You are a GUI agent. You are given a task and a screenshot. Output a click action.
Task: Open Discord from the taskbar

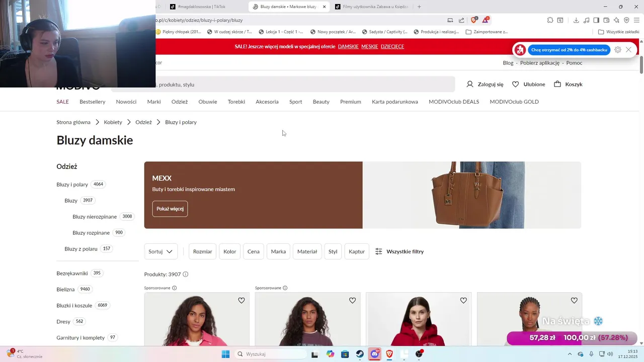[375, 354]
